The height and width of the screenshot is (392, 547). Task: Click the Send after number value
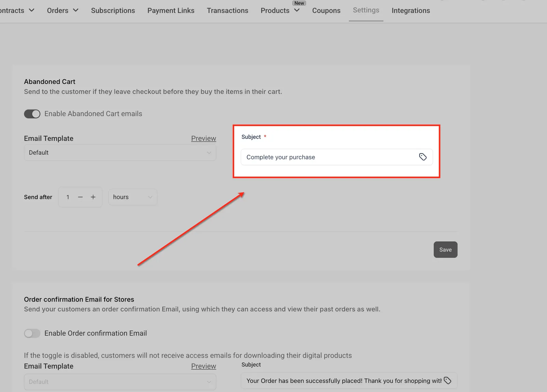pos(68,197)
